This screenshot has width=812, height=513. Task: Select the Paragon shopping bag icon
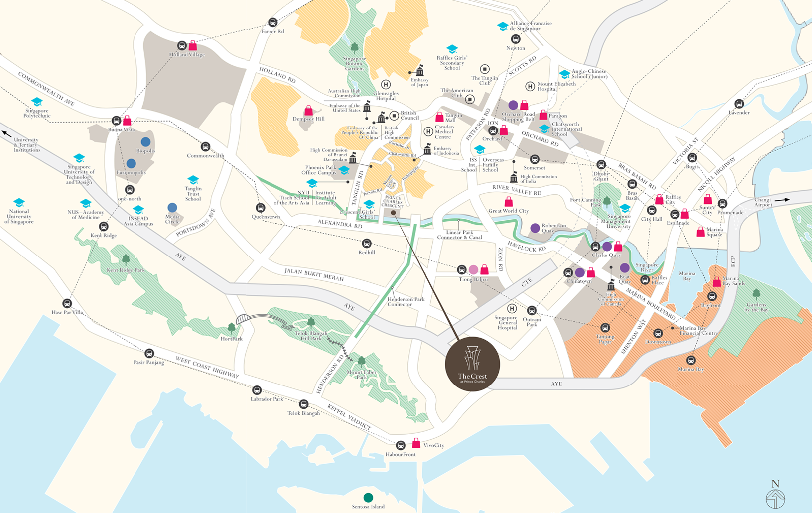543,115
